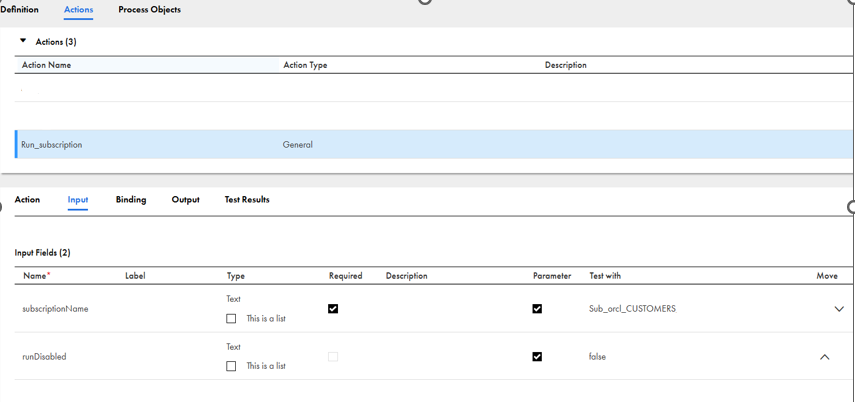
Task: Uncheck Parameter for runDisabled
Action: [x=537, y=357]
